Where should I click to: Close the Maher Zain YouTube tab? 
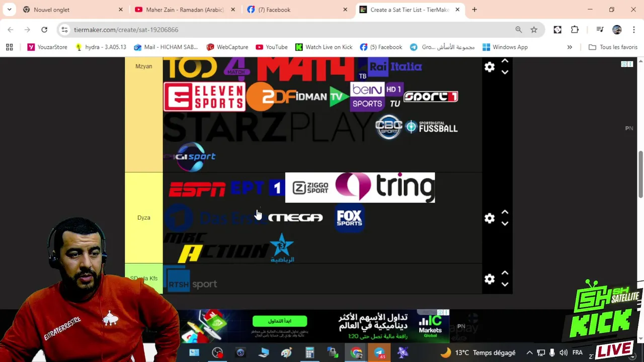(x=232, y=10)
